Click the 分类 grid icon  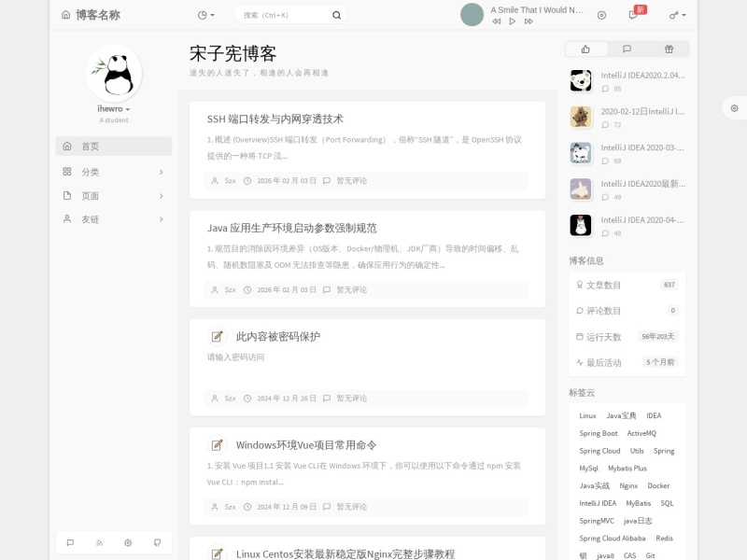(67, 172)
